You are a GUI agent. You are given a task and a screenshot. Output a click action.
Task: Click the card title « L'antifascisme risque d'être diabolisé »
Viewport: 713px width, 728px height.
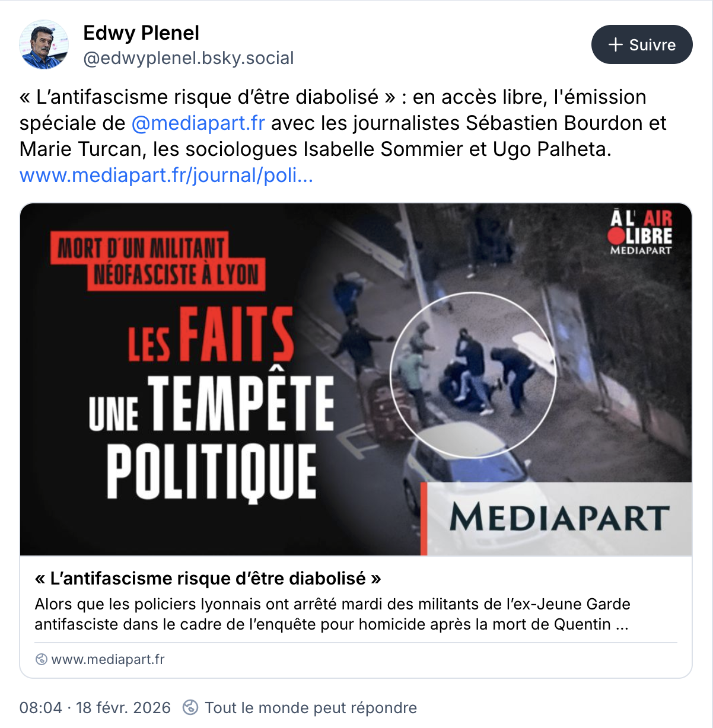[x=208, y=578]
